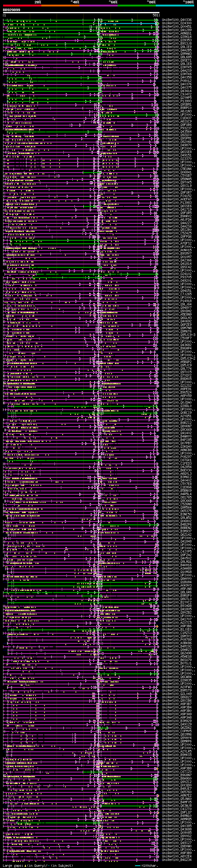The height and width of the screenshot is (868, 197).
Task: Select hit UniRef100_Q58NA5
Action: (x=177, y=179)
